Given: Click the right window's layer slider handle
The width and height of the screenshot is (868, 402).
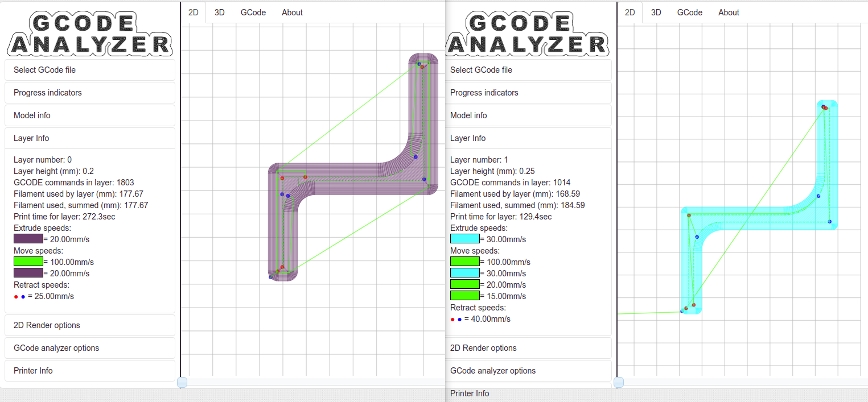Looking at the screenshot, I should point(619,383).
